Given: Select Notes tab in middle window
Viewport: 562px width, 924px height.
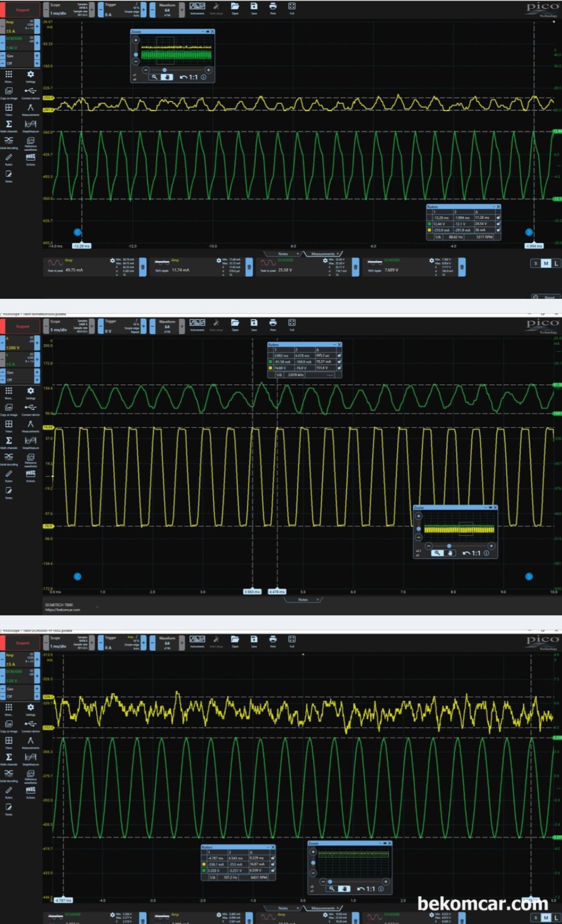Looking at the screenshot, I should [x=303, y=599].
